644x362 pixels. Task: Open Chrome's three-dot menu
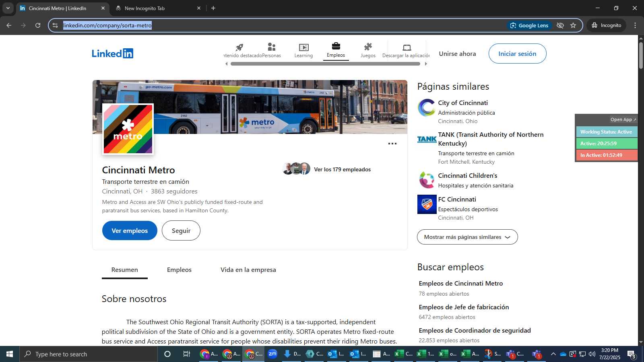(x=635, y=25)
